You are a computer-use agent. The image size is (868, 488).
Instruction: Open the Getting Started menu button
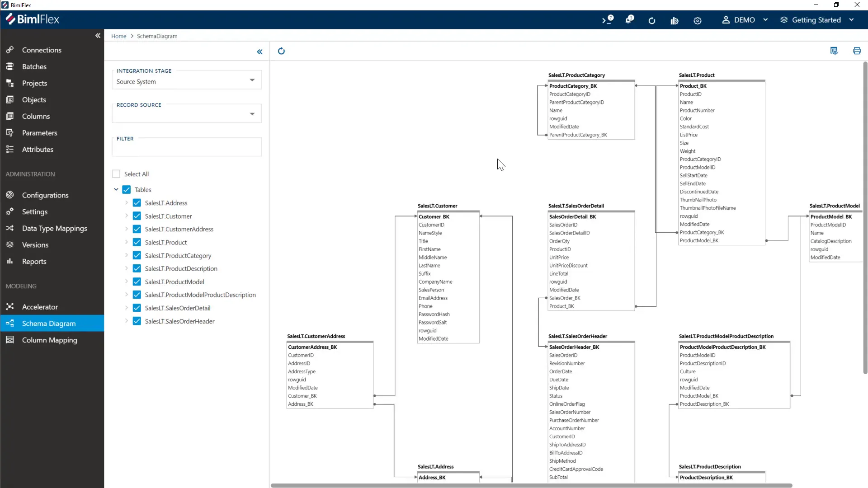tap(816, 20)
